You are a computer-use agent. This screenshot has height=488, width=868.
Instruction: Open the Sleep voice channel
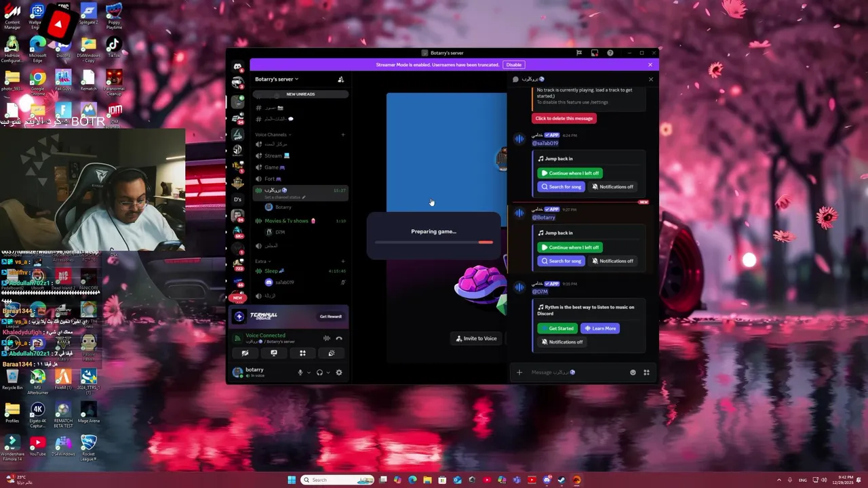pos(300,271)
